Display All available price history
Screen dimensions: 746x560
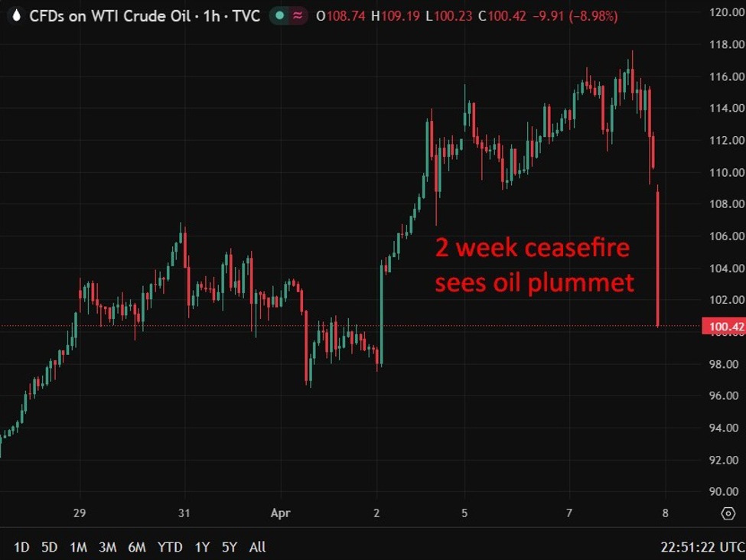tap(258, 547)
